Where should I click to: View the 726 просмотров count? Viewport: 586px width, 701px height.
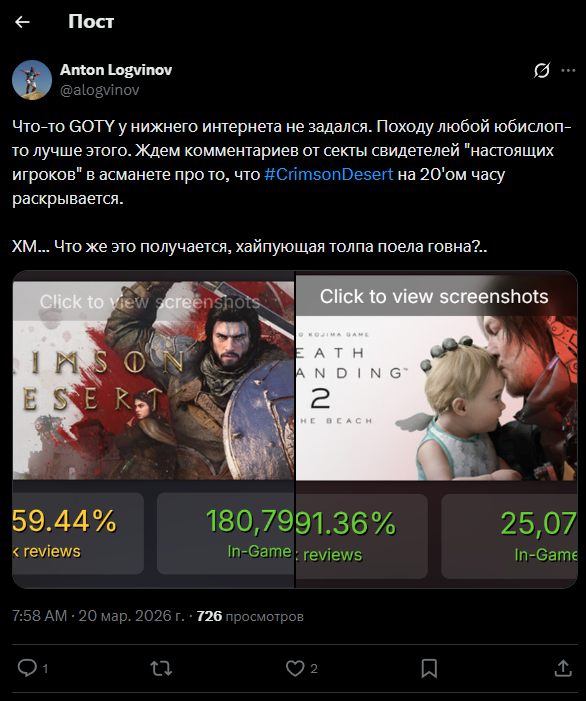click(250, 616)
